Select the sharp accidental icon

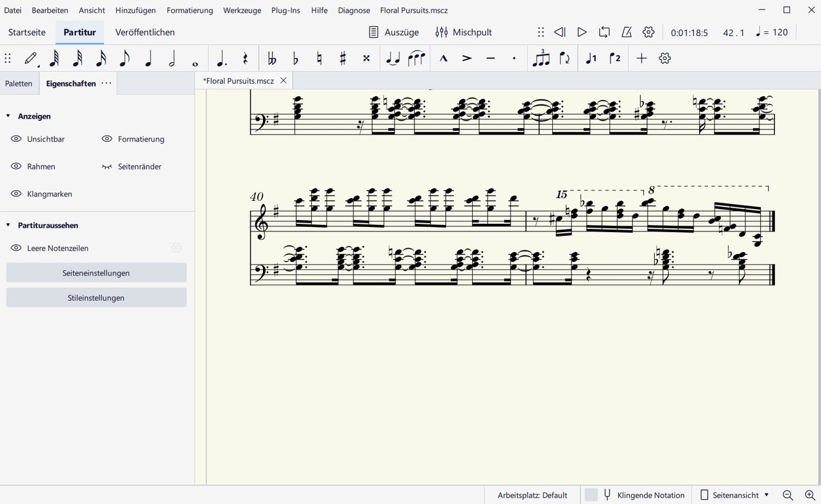coord(343,58)
